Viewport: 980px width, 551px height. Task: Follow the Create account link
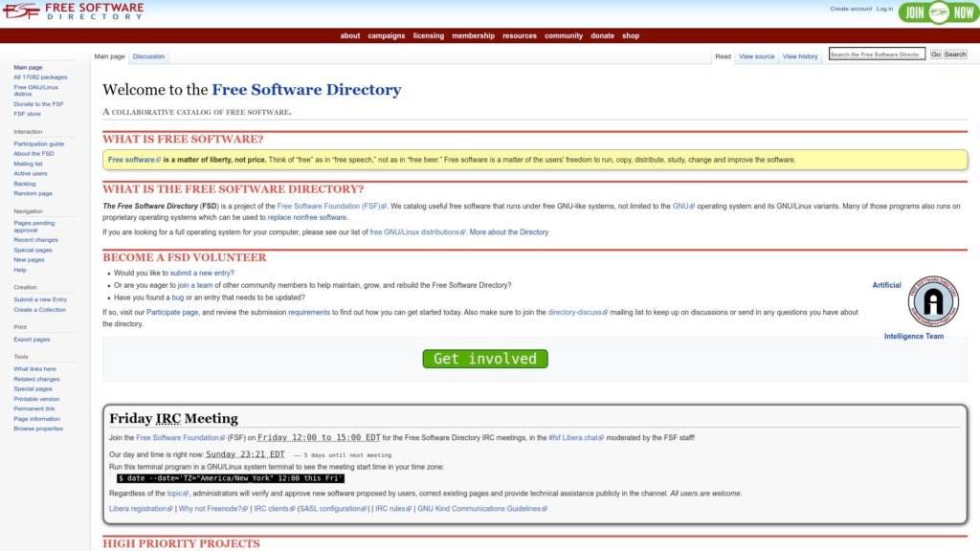(x=851, y=9)
